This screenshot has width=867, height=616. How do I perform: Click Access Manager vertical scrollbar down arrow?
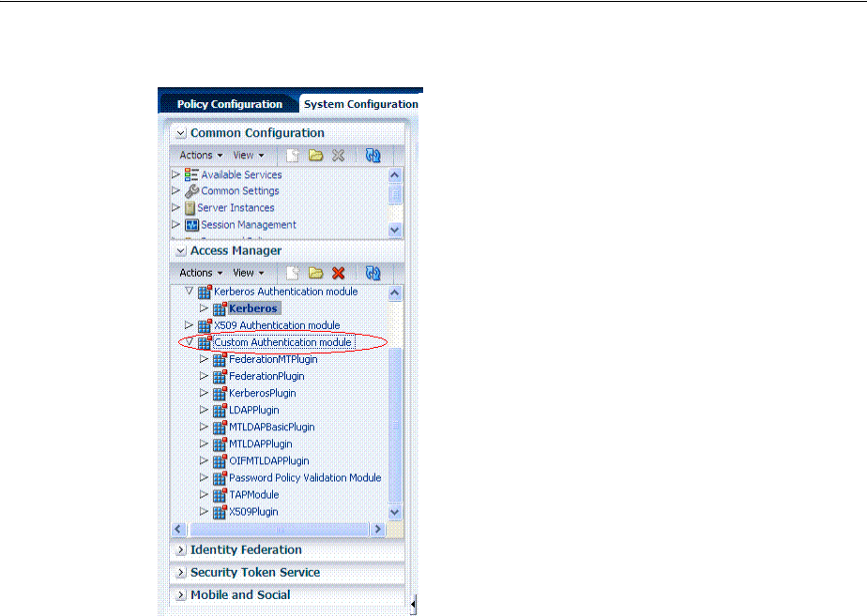pos(395,512)
